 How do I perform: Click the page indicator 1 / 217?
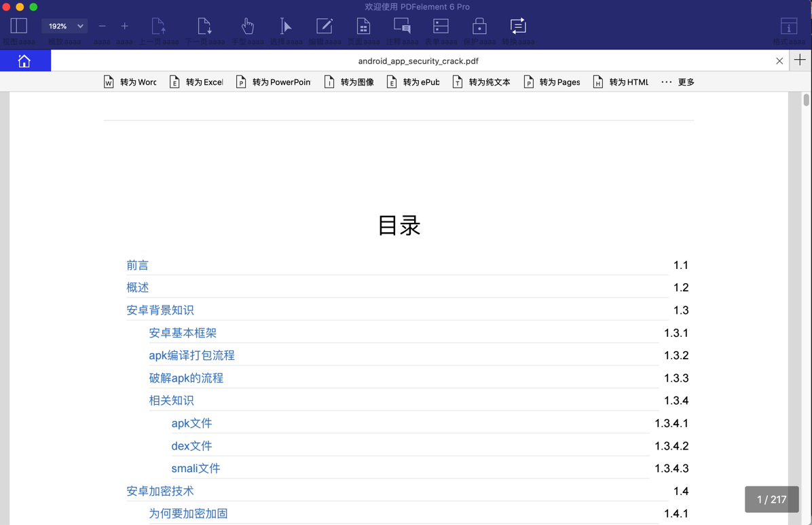pos(772,500)
